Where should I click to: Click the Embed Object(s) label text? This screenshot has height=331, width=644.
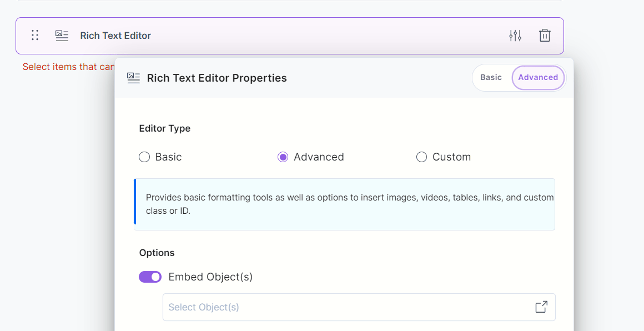point(210,277)
